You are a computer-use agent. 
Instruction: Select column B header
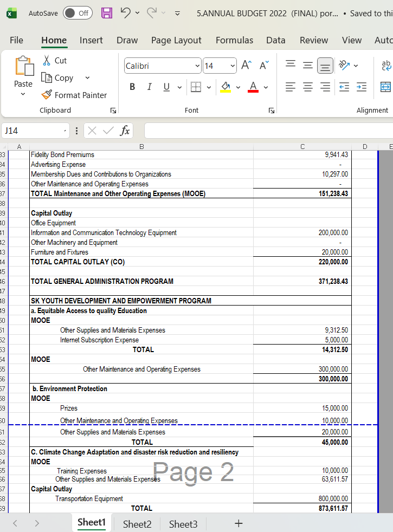click(141, 147)
